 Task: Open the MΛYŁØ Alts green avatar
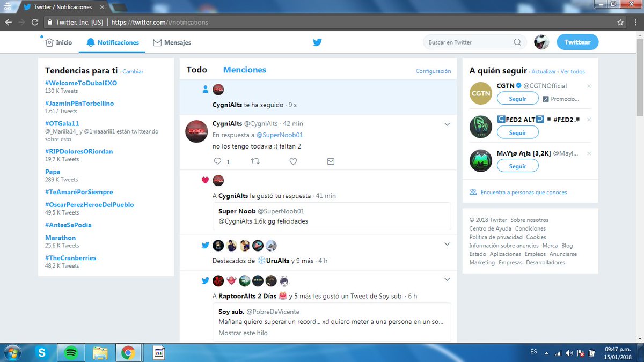coord(480,160)
